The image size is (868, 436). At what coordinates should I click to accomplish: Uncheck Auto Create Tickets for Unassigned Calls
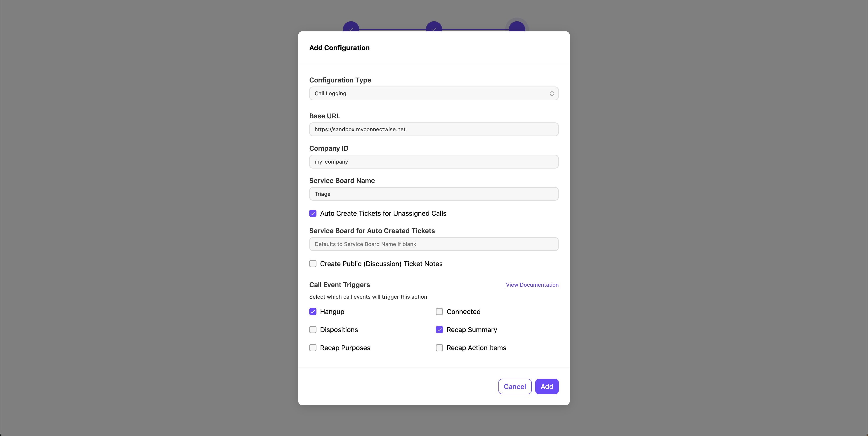pos(313,213)
